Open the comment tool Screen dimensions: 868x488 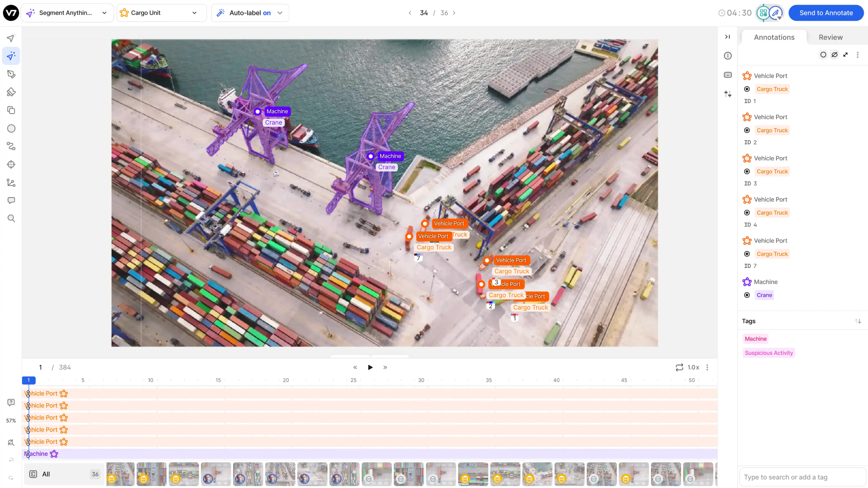11,200
